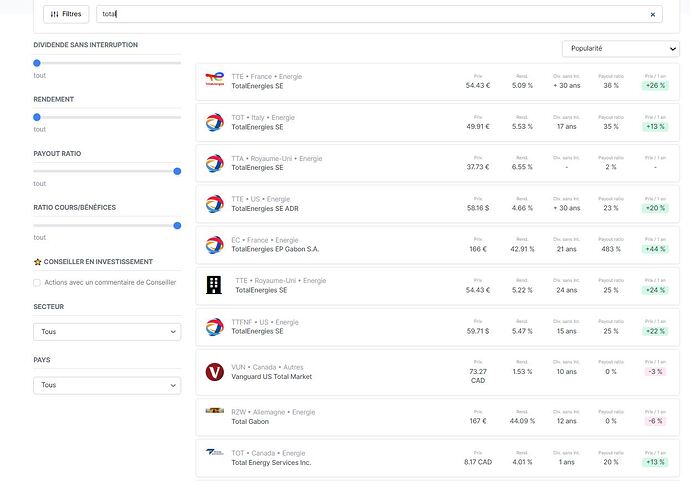The width and height of the screenshot is (690, 481).
Task: Click 'TTA • Royaume-Uni • Energie' label
Action: [277, 158]
